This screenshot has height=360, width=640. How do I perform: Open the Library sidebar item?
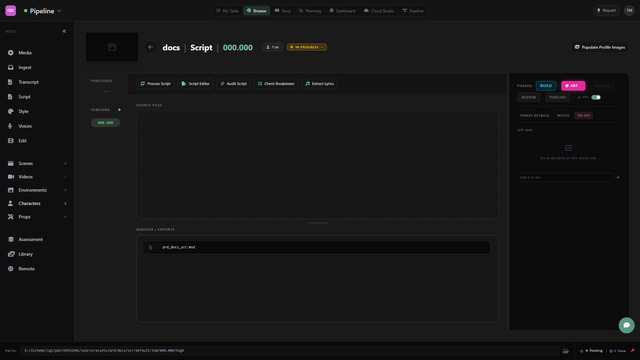(x=24, y=254)
